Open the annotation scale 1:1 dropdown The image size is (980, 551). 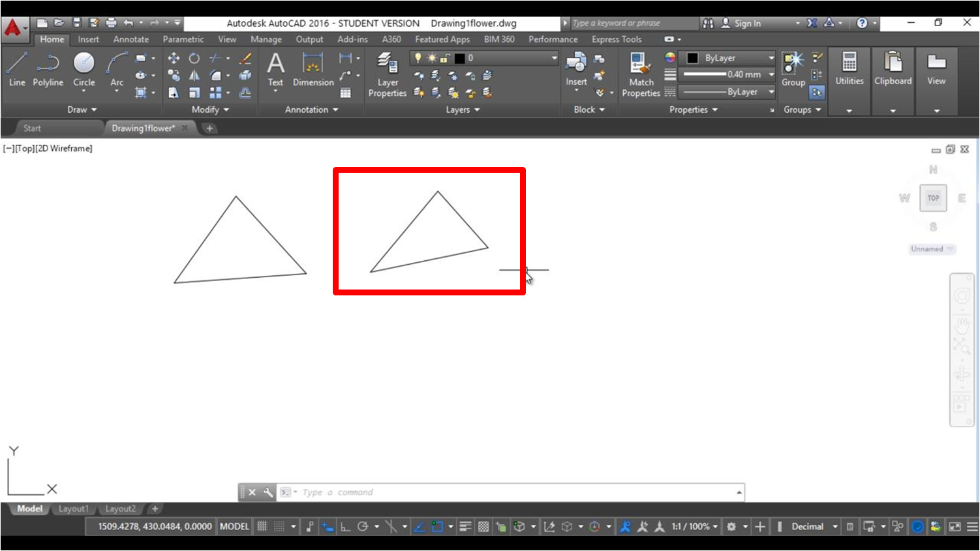point(695,526)
